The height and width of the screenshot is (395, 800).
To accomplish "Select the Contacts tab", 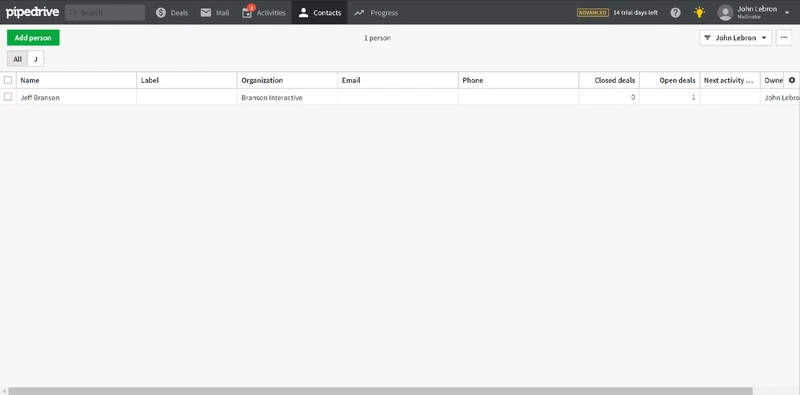I will coord(319,13).
